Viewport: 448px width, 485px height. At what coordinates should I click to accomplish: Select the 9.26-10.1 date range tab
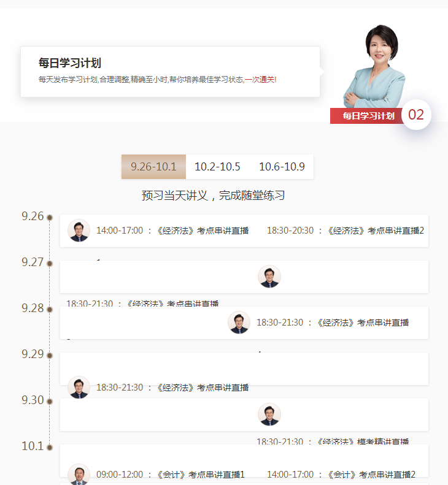[x=153, y=167]
